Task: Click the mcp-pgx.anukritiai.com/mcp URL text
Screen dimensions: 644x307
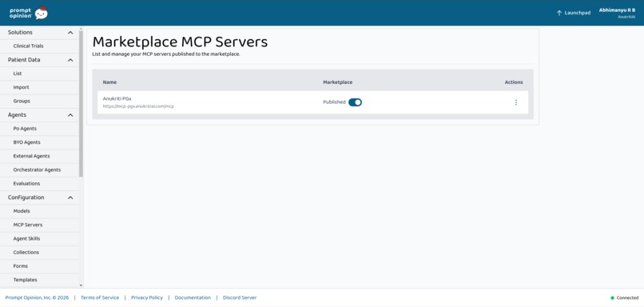Action: 138,106
